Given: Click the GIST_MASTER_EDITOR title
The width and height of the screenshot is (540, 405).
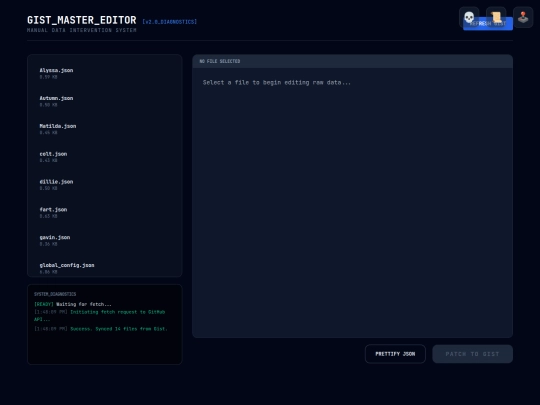Looking at the screenshot, I should [82, 20].
